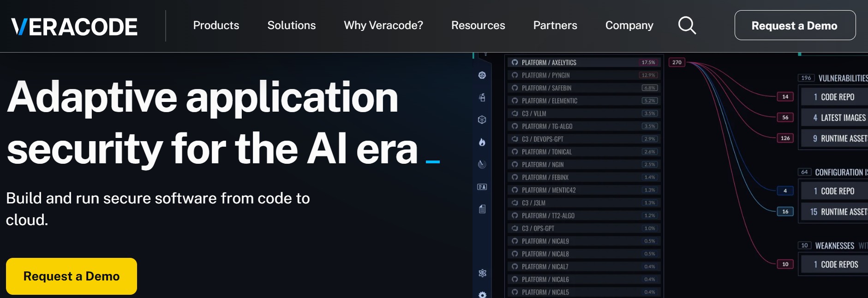Click the repo icon beside C3 / DEVOPS-GPT

pyautogui.click(x=515, y=139)
